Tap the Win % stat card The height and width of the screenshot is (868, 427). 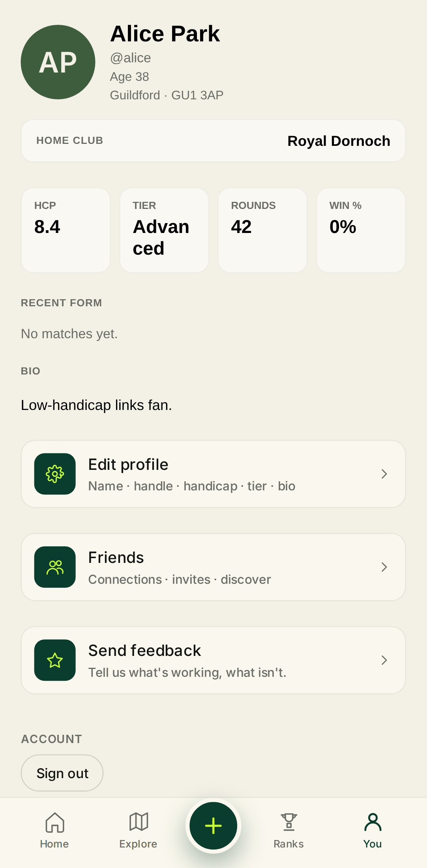(361, 230)
